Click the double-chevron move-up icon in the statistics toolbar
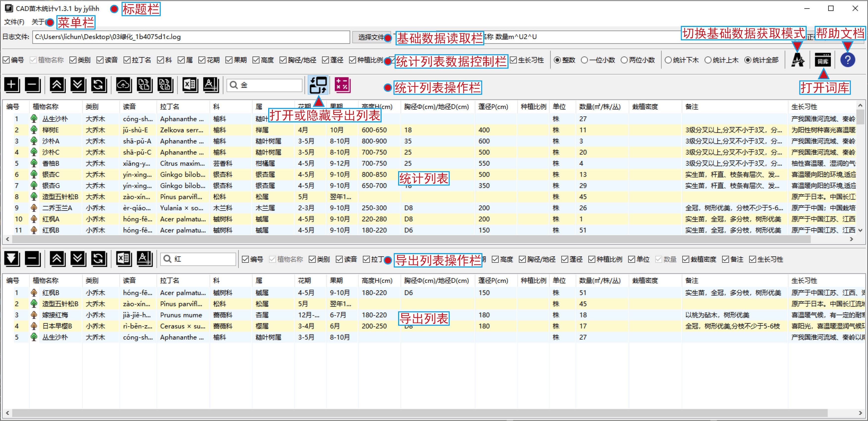 tap(58, 85)
